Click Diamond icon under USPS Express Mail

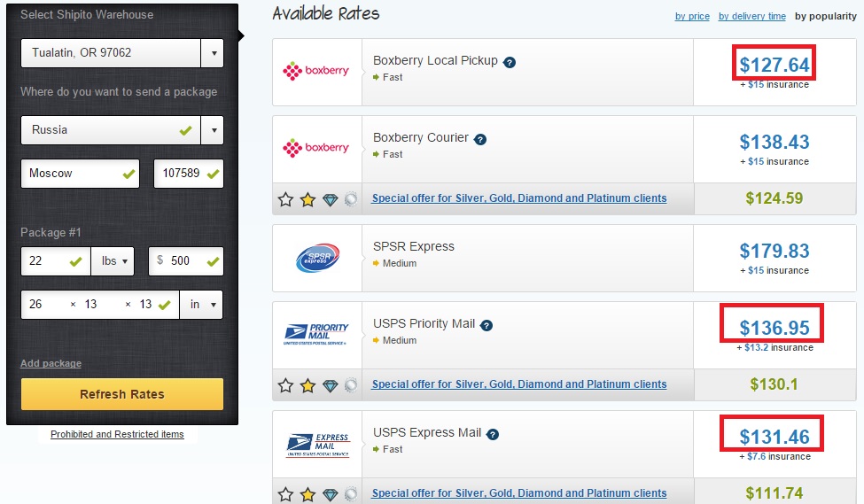click(330, 494)
